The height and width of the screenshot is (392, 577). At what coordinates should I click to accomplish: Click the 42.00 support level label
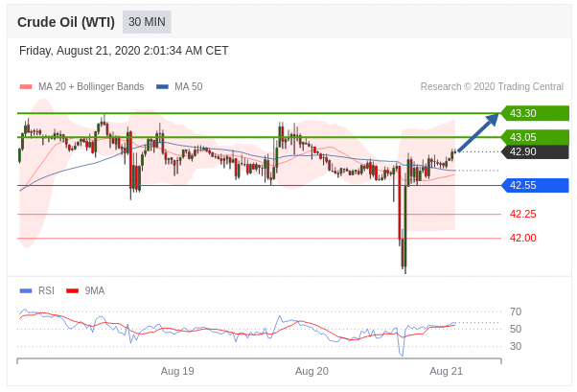pyautogui.click(x=523, y=238)
